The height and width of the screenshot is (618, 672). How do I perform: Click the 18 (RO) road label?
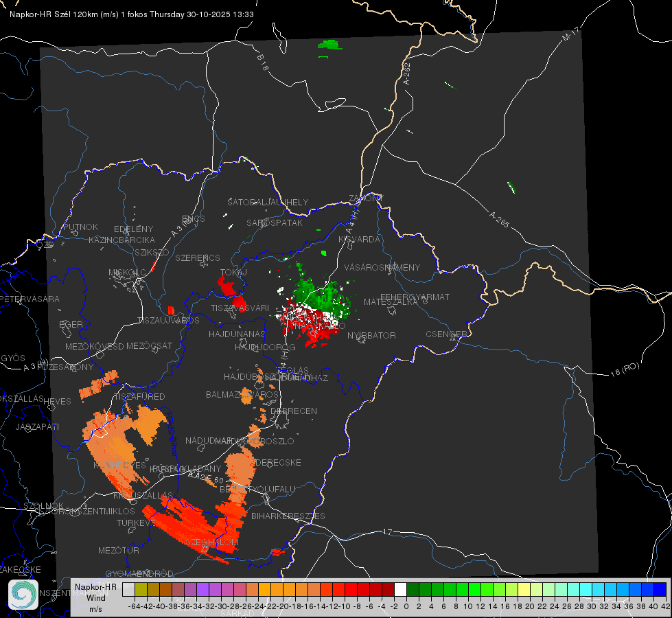(625, 369)
